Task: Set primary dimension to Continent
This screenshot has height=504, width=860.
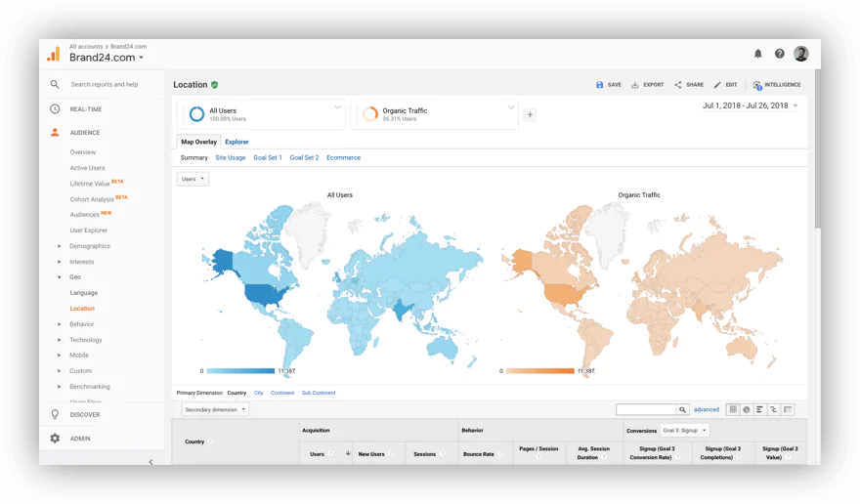Action: pyautogui.click(x=282, y=393)
